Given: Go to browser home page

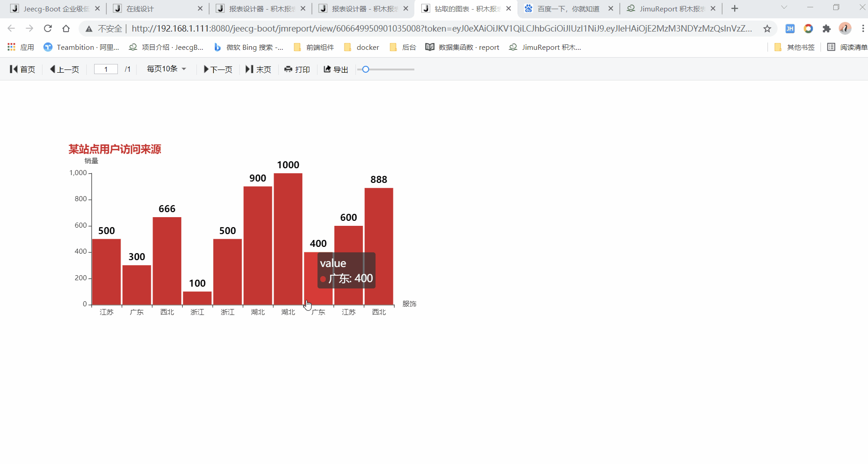Looking at the screenshot, I should [66, 28].
